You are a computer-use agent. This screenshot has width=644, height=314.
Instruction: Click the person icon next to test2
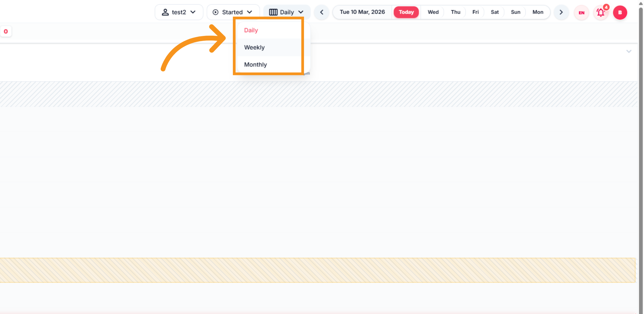click(x=165, y=12)
